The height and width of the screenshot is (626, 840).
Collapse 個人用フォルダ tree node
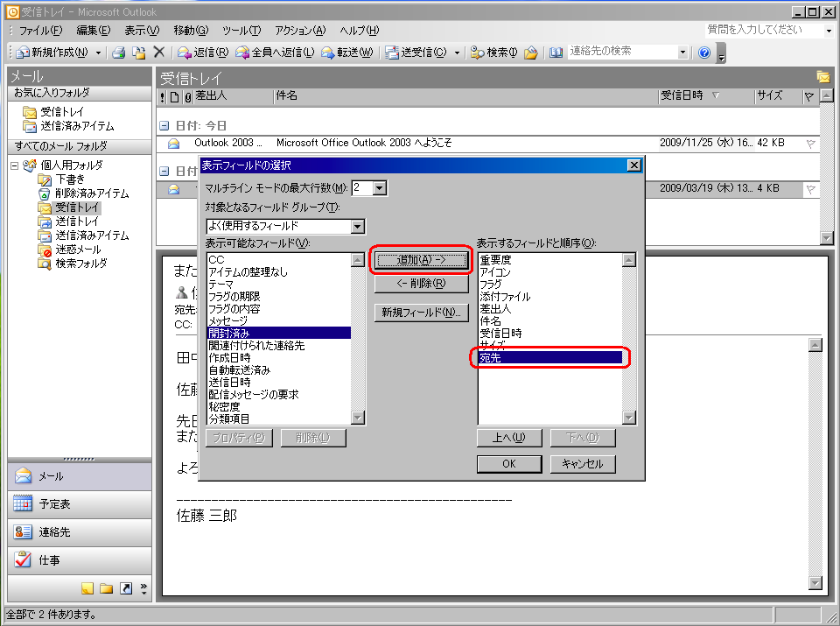(15, 165)
